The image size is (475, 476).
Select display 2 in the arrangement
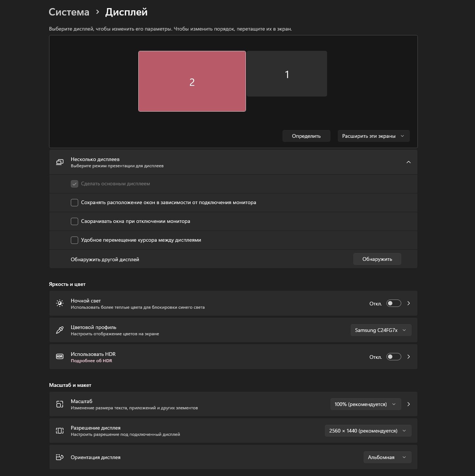point(192,81)
